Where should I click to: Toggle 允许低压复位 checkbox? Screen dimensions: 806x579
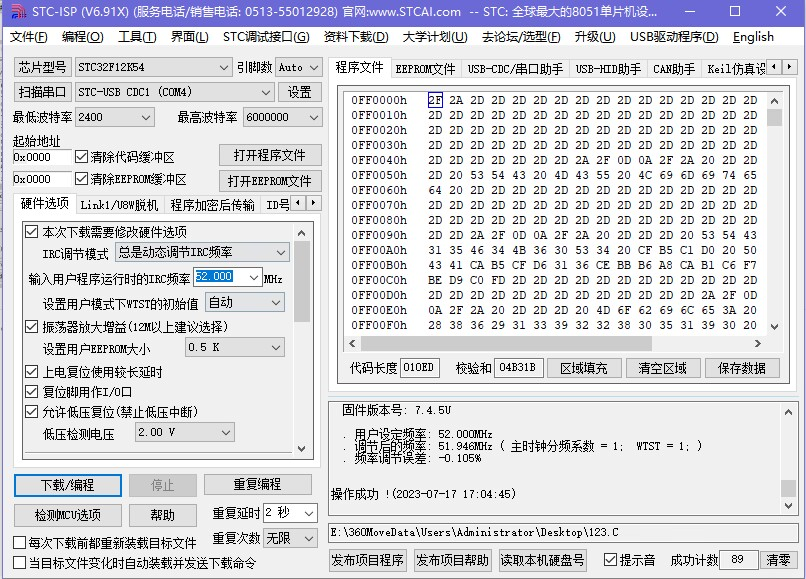(x=31, y=412)
